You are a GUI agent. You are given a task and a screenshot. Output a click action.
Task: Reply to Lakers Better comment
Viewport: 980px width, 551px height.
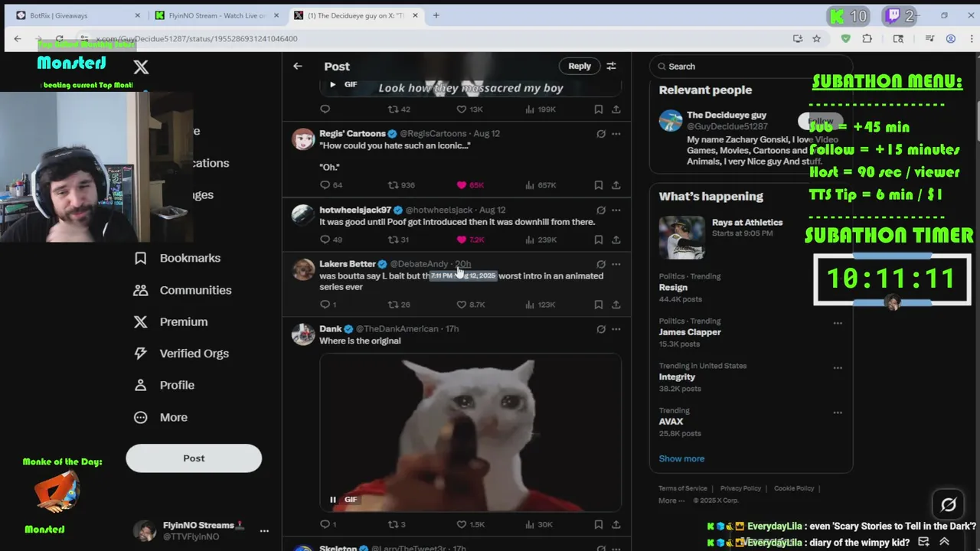pos(325,305)
